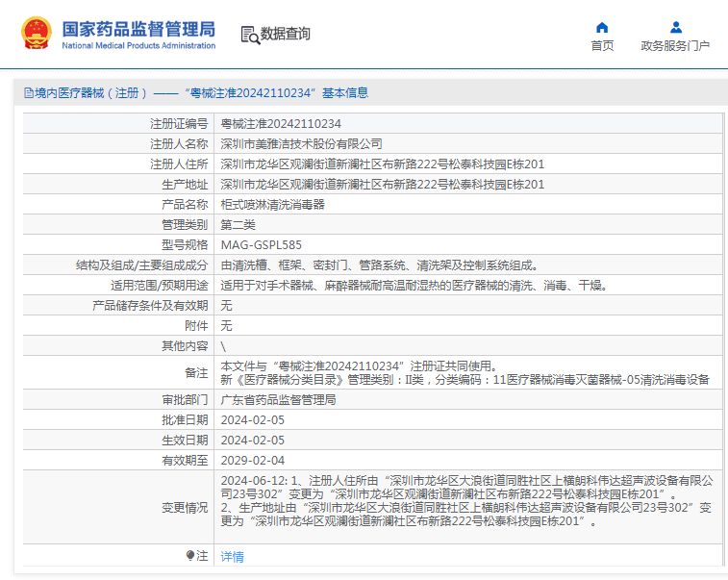Select 批准日期 value 2024-02-05
The height and width of the screenshot is (580, 728).
253,419
